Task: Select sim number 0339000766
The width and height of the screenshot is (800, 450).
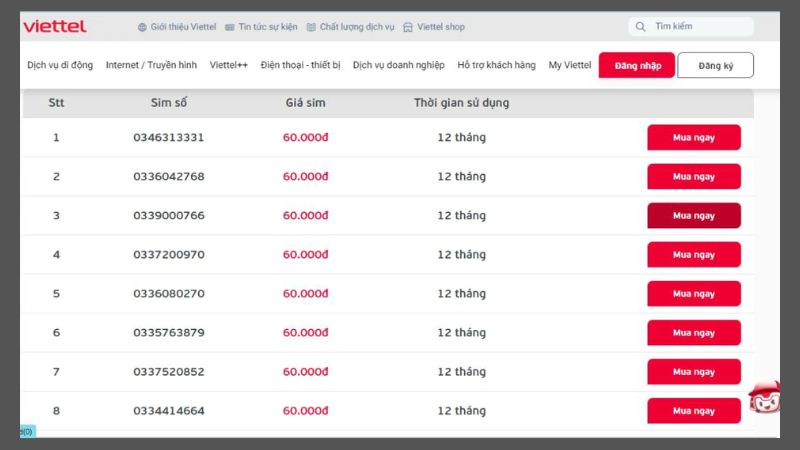Action: (169, 215)
